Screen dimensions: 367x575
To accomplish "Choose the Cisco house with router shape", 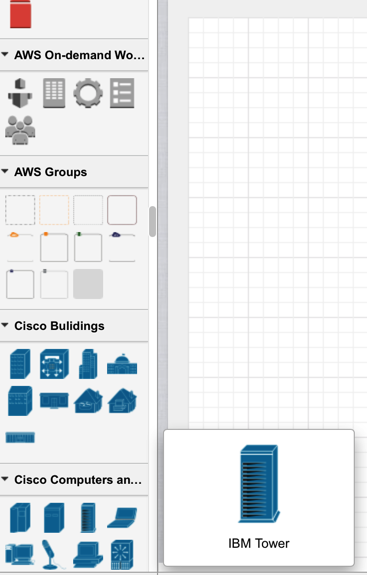I will (x=88, y=401).
